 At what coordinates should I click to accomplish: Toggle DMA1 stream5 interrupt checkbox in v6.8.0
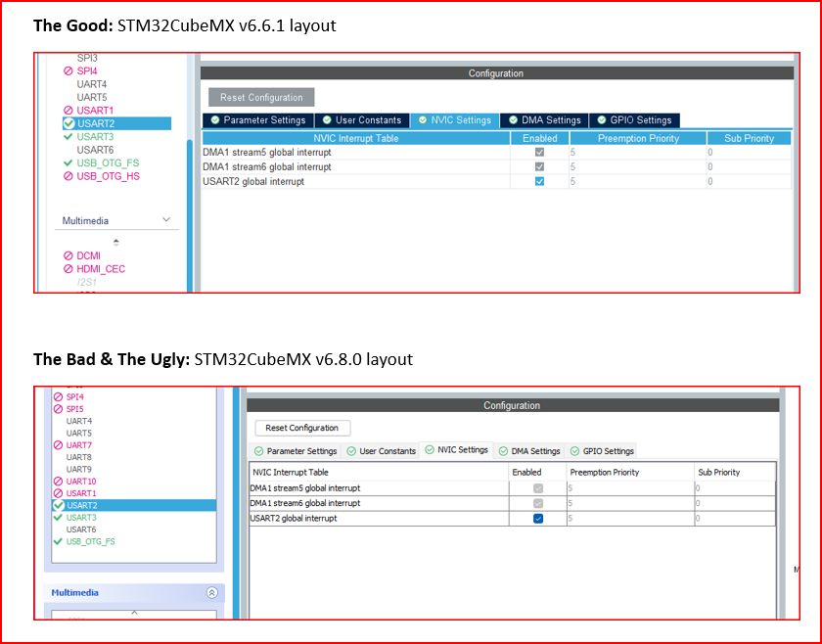(x=538, y=488)
